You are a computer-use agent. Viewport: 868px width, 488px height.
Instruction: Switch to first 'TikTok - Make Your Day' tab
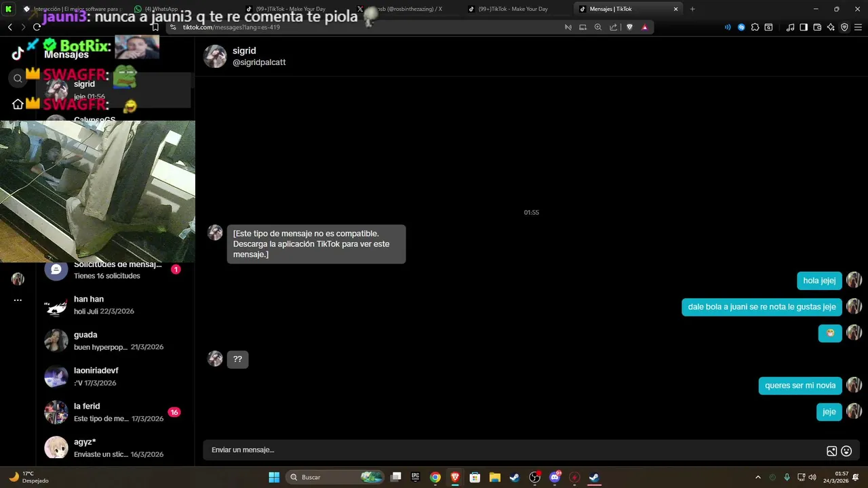tap(295, 9)
